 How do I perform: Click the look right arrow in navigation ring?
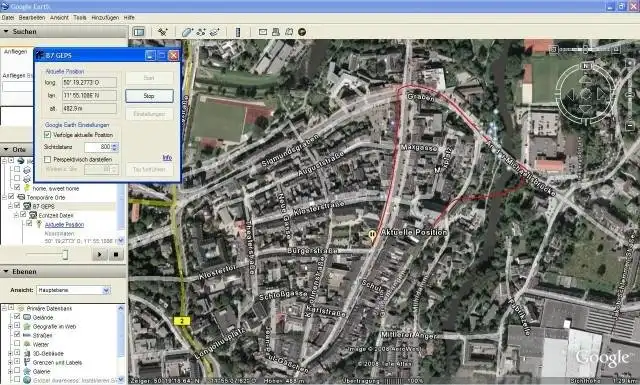602,95
